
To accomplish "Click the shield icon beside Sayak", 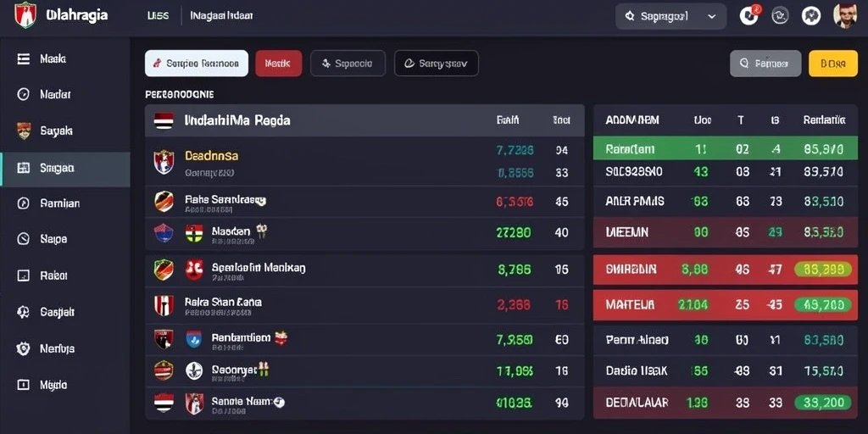I will [x=24, y=131].
